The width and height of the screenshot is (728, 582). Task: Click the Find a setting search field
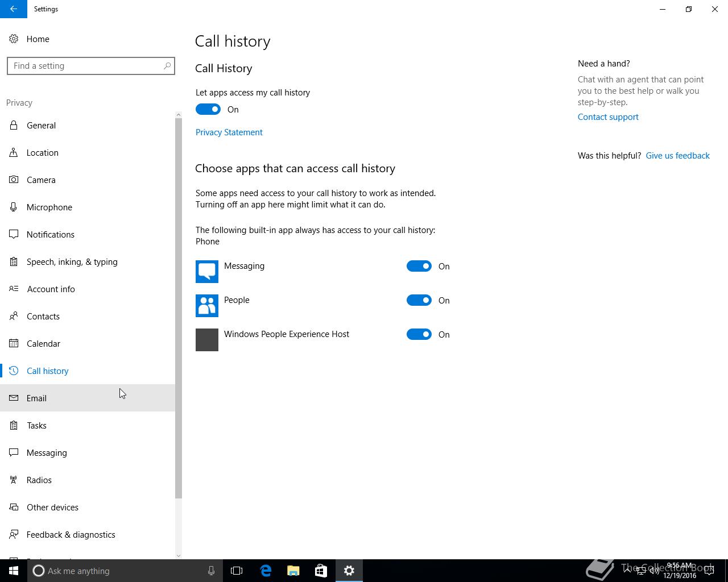pos(91,66)
